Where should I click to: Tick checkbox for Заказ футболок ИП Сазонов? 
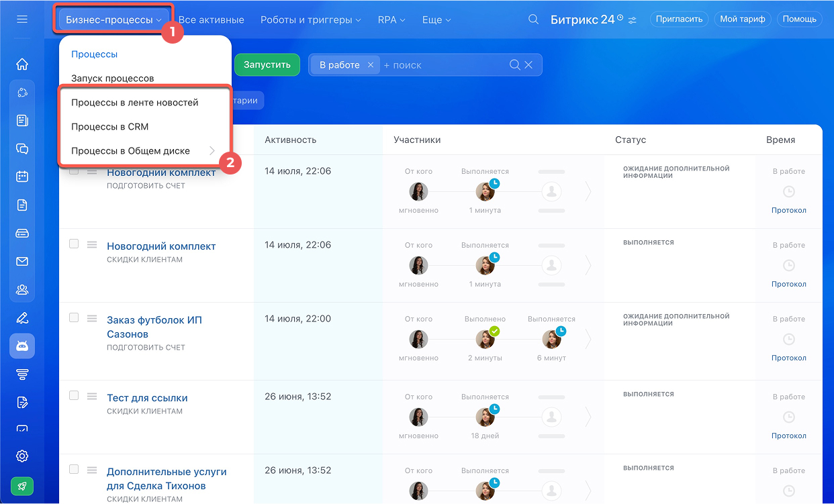click(x=74, y=318)
